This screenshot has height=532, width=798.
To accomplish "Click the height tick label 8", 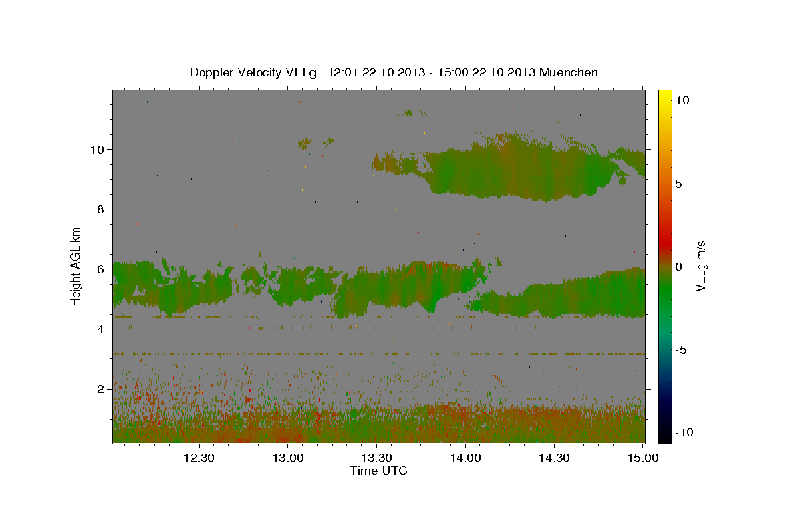I will [x=101, y=209].
